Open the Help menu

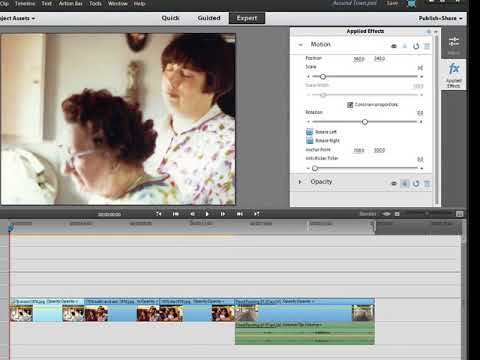(x=139, y=4)
